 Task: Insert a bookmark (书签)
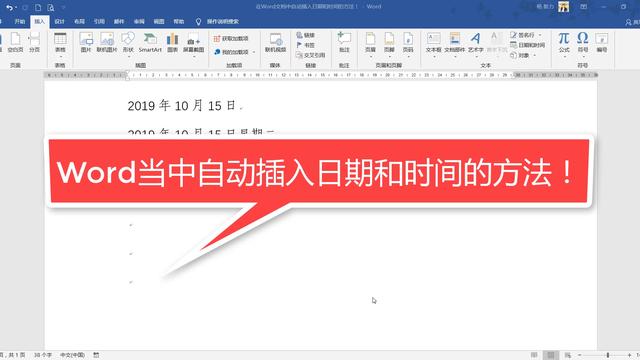tap(306, 45)
